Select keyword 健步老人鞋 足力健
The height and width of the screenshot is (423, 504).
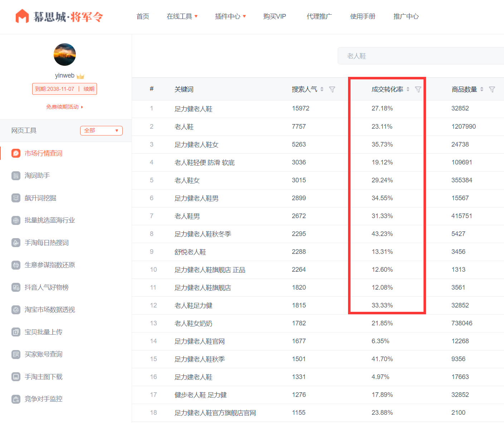point(201,395)
